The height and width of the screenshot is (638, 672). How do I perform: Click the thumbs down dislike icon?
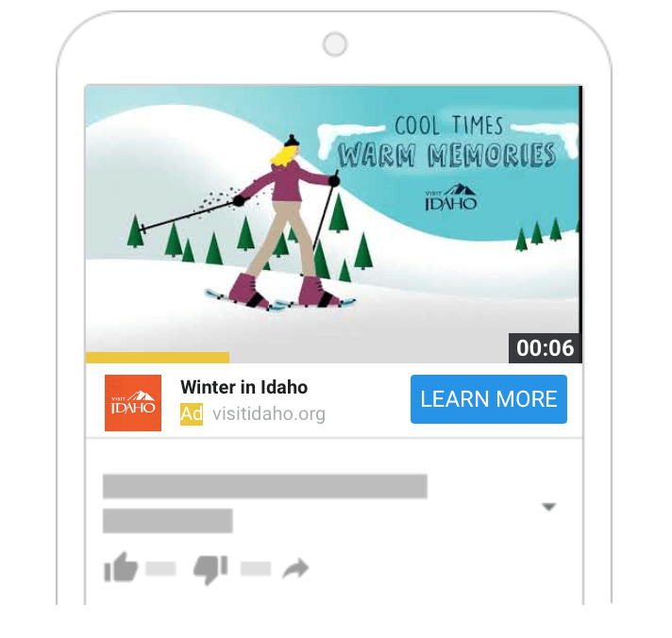[x=210, y=570]
